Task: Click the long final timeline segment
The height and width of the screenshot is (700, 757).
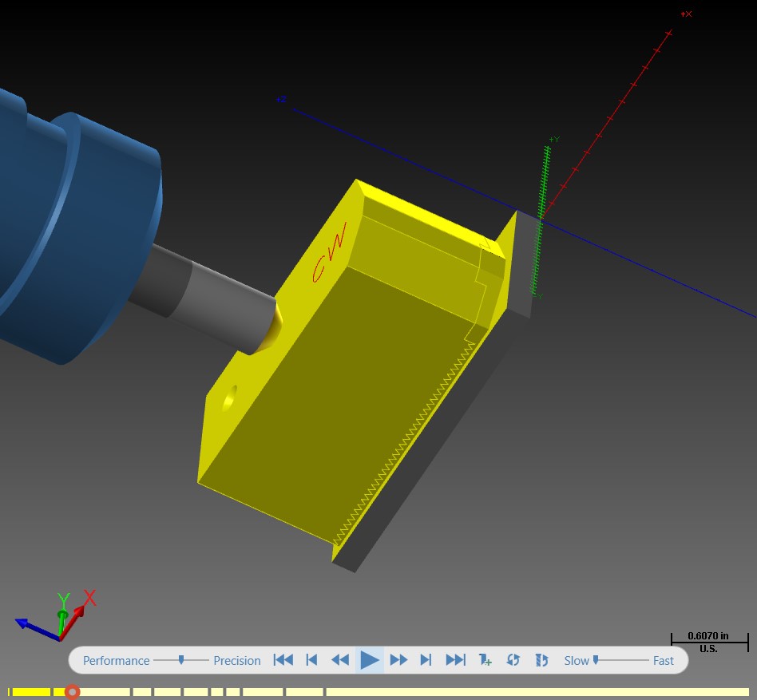Action: (x=537, y=692)
